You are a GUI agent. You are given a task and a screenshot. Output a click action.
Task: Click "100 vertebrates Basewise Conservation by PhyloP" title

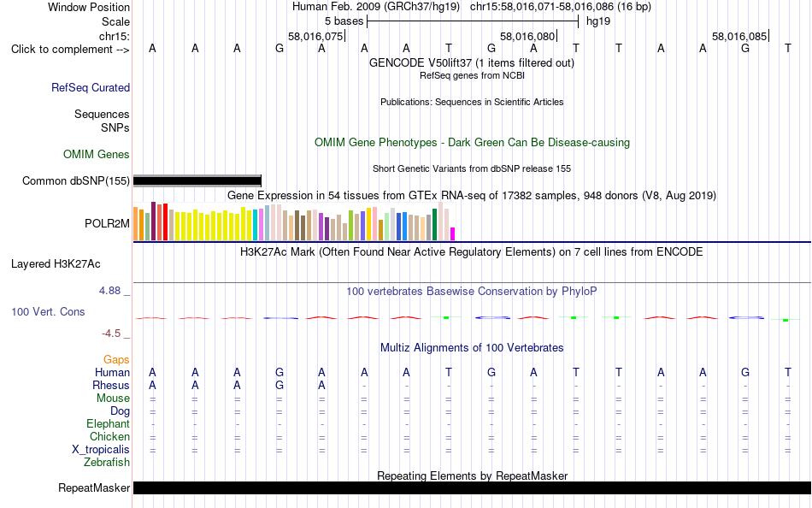click(x=472, y=292)
